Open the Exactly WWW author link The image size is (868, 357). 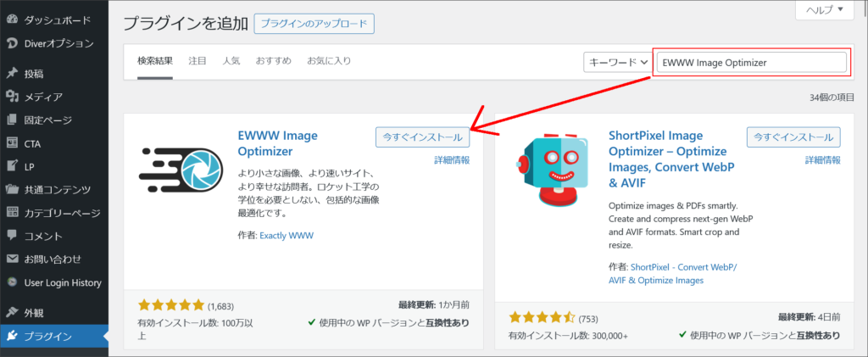click(x=287, y=236)
